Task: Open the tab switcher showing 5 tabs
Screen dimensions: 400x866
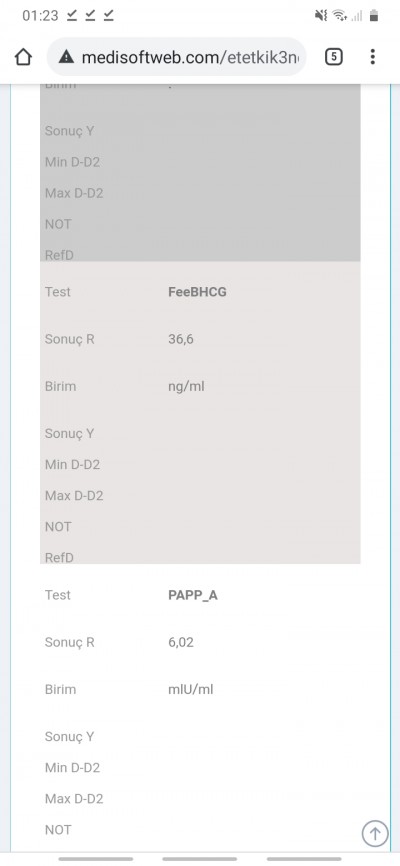Action: point(334,57)
